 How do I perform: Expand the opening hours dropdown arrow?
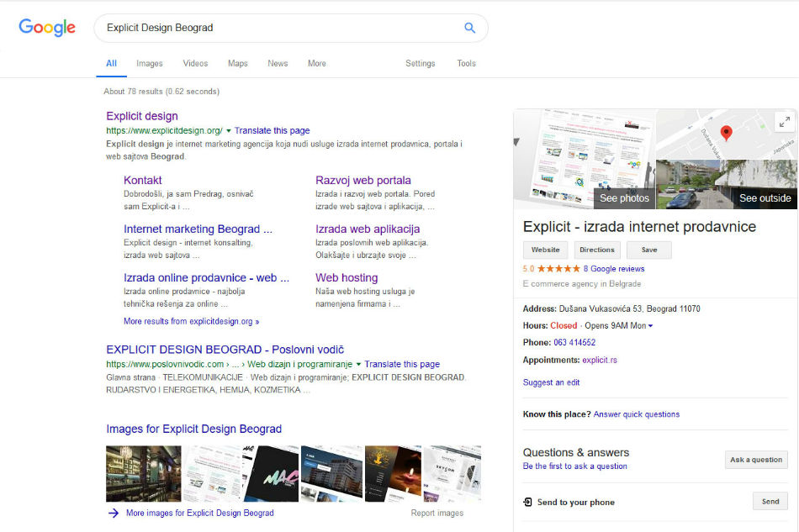(650, 326)
